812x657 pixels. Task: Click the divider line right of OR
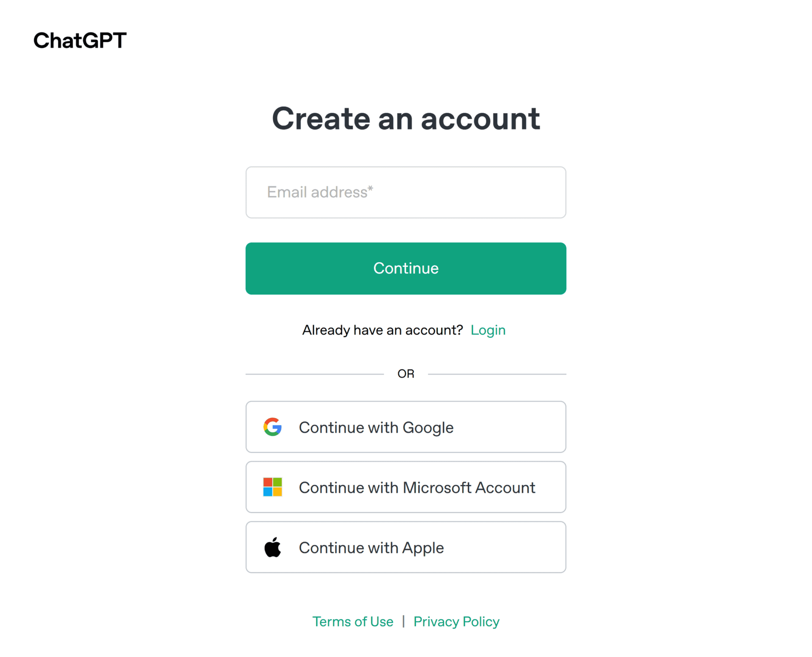[x=497, y=374]
